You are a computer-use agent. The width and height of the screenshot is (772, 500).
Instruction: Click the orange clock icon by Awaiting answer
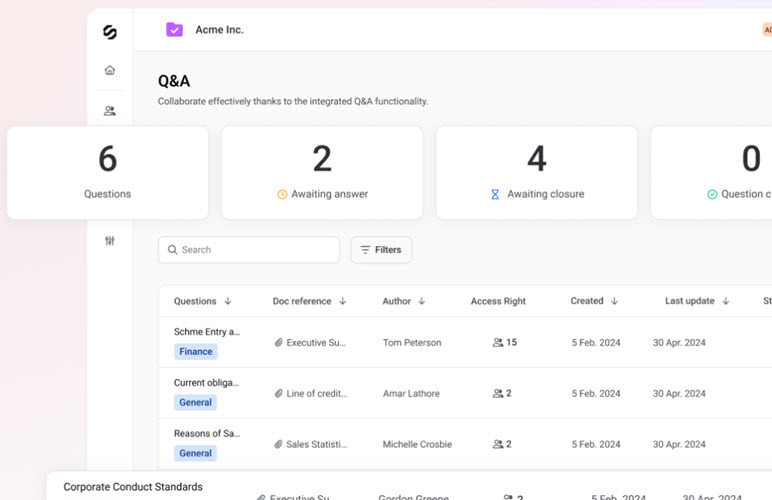[x=282, y=194]
